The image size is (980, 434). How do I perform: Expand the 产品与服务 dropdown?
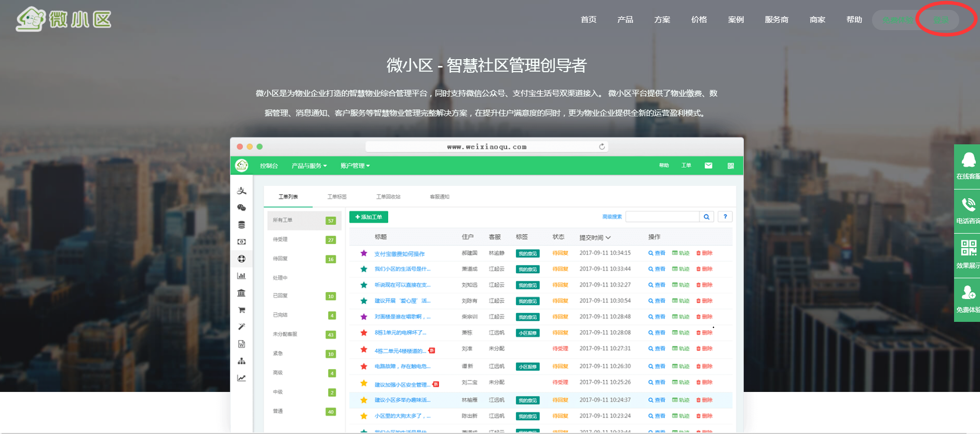(309, 166)
